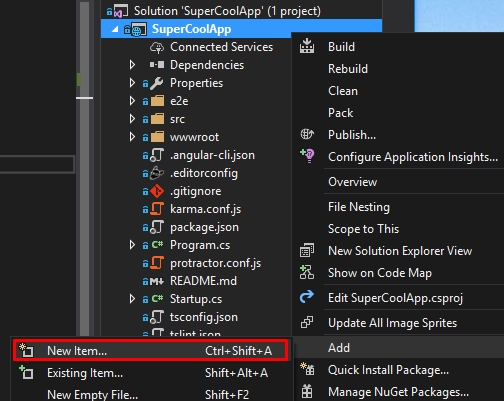Screen dimensions: 504x401
Task: Click the protractor.conf.js file icon
Action: 157,263
